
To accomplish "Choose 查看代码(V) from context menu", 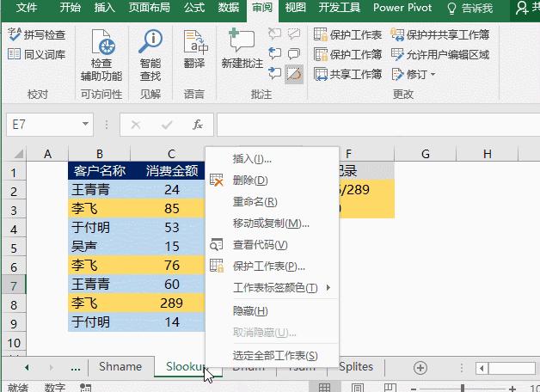I will tap(272, 245).
